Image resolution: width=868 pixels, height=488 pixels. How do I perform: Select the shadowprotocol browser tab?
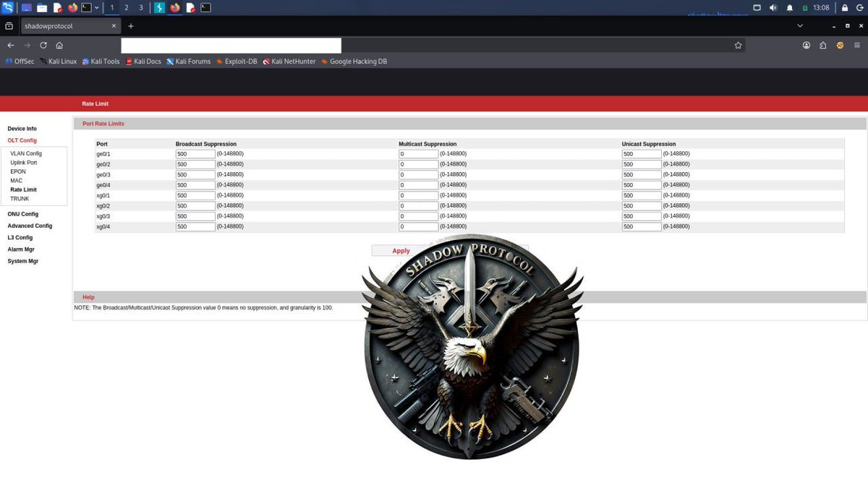[x=70, y=26]
